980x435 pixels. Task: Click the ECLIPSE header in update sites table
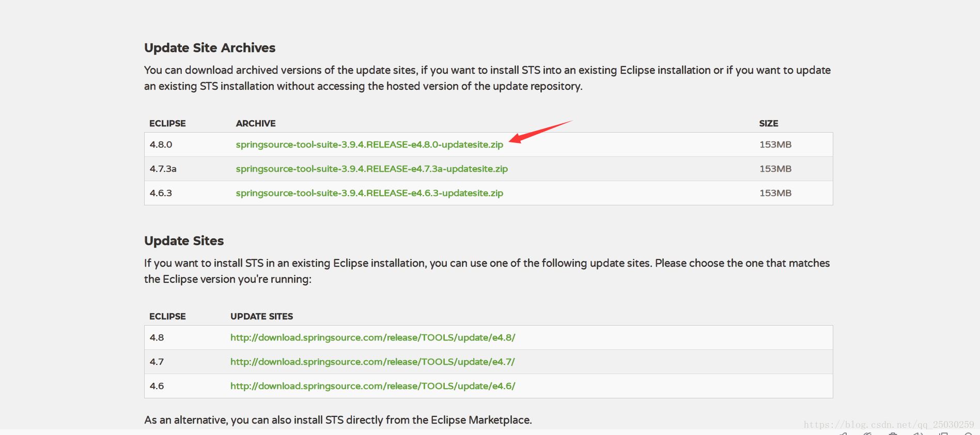(x=167, y=316)
